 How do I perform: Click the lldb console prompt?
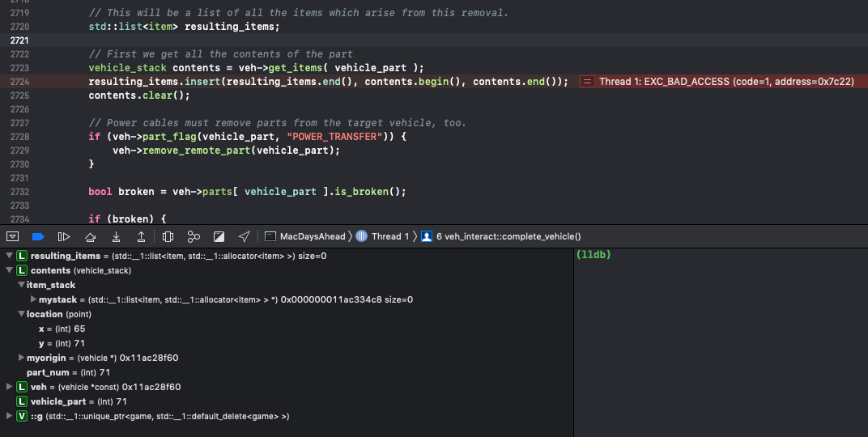pos(594,254)
